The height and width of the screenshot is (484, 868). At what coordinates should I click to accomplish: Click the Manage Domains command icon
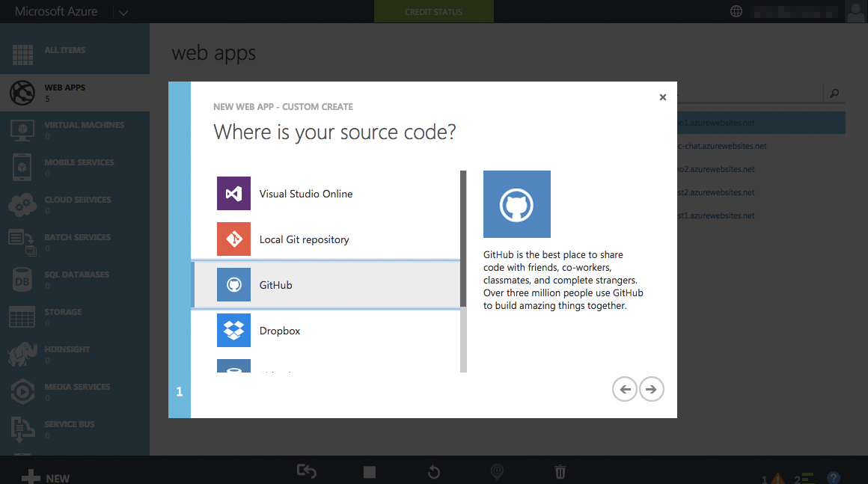click(x=497, y=472)
